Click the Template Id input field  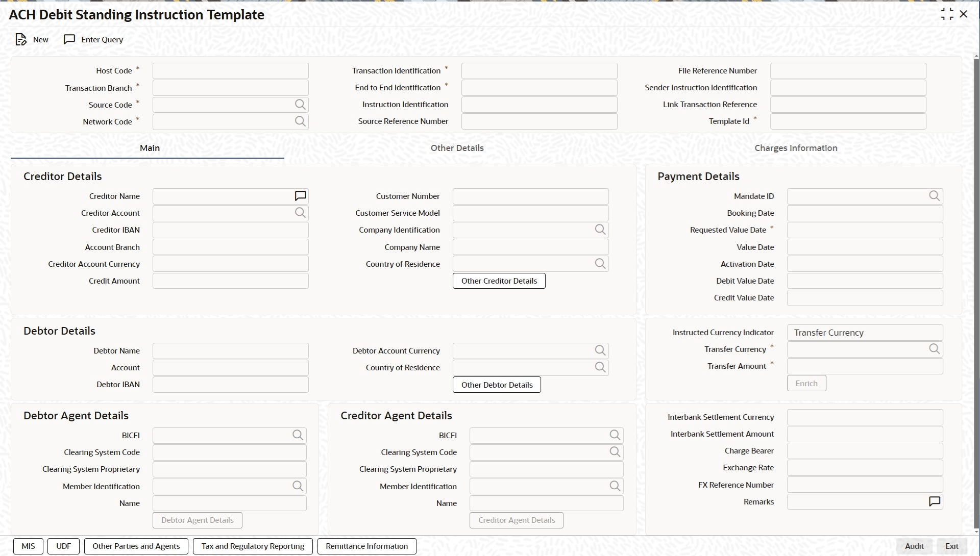pyautogui.click(x=848, y=121)
